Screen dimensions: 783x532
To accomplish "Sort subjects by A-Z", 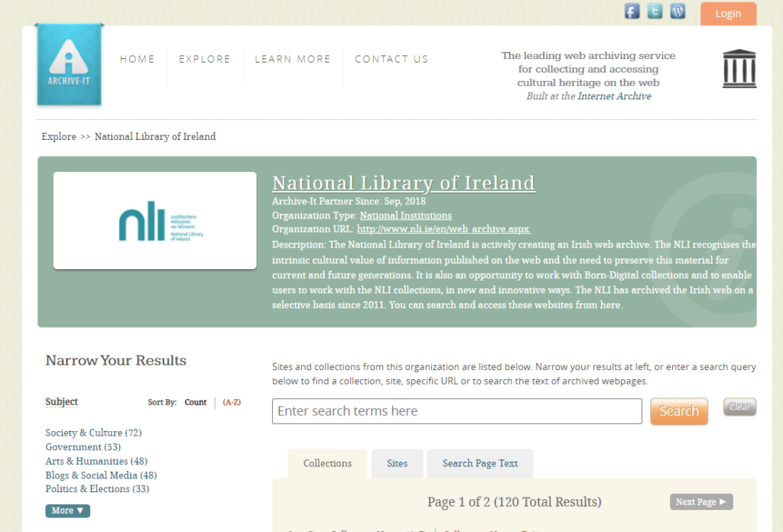I will (232, 402).
